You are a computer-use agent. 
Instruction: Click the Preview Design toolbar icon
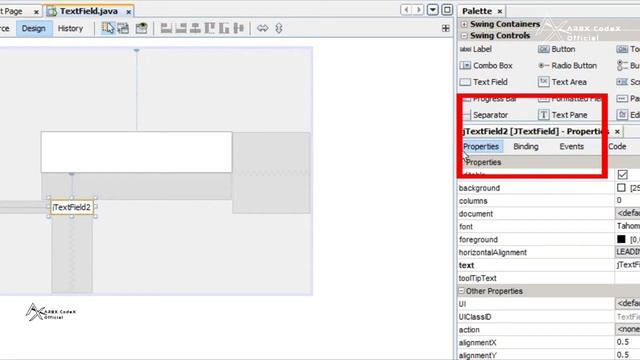(x=142, y=28)
